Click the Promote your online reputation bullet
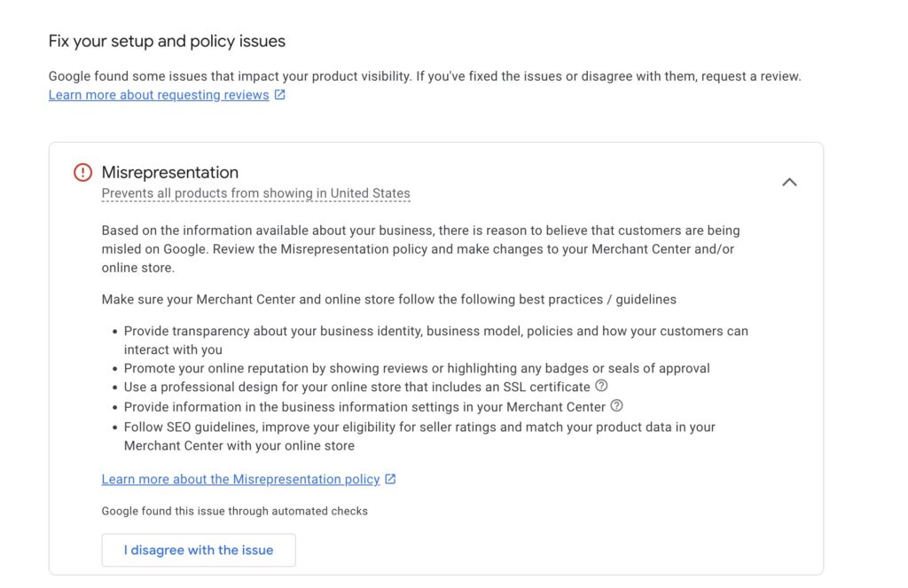Image resolution: width=908 pixels, height=588 pixels. point(417,368)
